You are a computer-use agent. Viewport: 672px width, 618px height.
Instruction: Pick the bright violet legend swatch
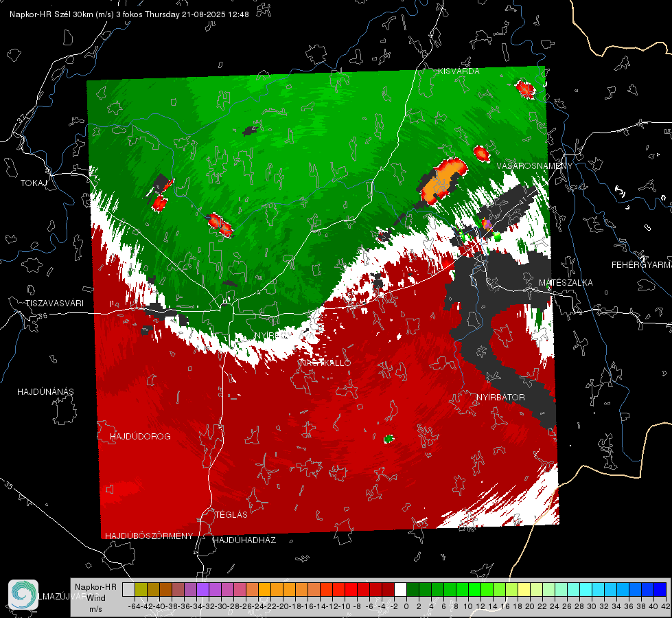click(202, 589)
